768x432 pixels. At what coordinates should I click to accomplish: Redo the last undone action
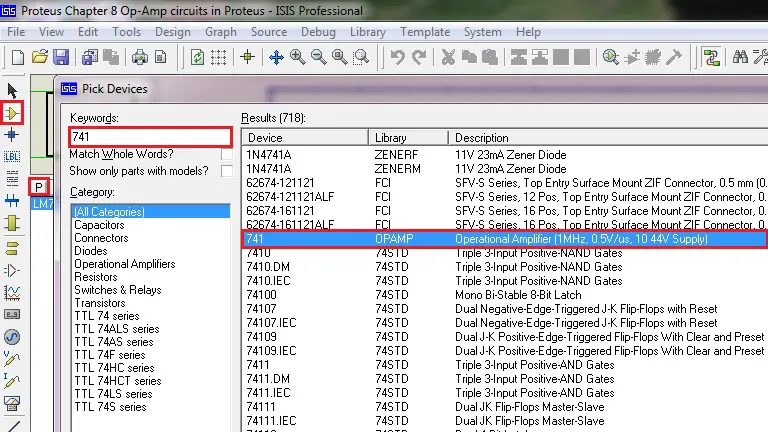point(419,57)
